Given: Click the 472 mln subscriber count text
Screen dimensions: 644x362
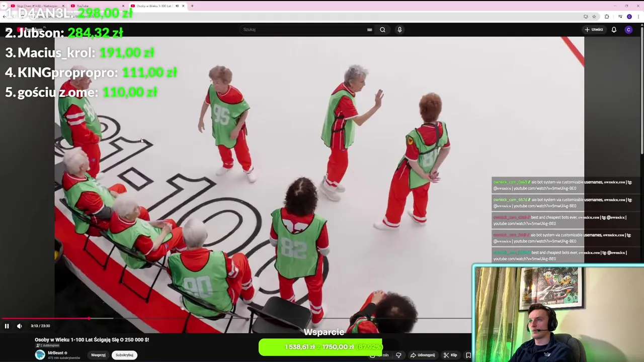Looking at the screenshot, I should (x=64, y=358).
